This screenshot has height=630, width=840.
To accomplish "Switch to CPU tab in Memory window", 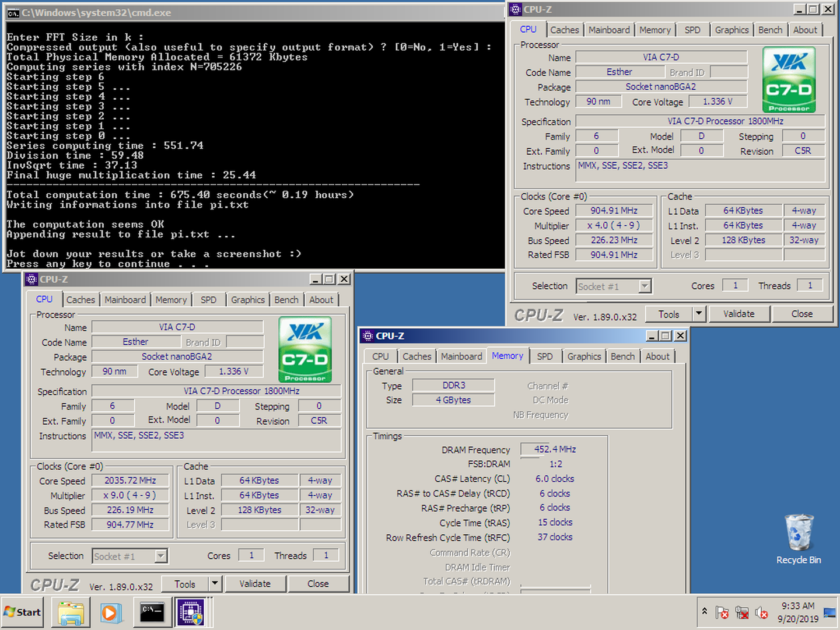I will tap(380, 356).
